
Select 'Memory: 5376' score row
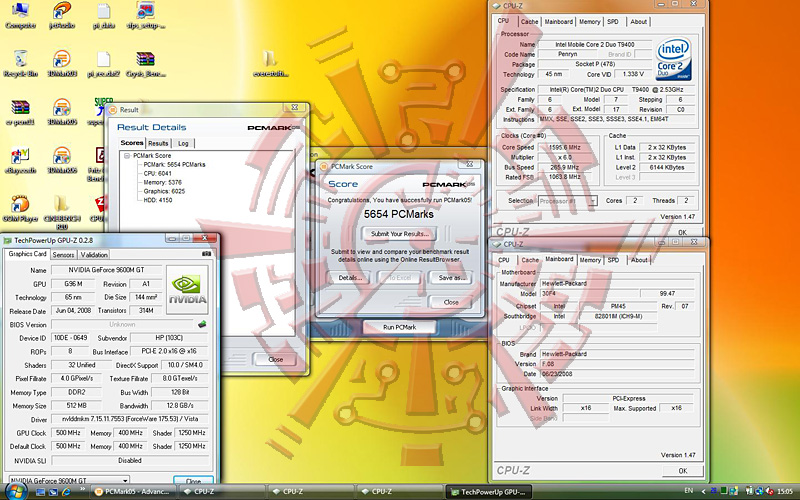(x=162, y=182)
